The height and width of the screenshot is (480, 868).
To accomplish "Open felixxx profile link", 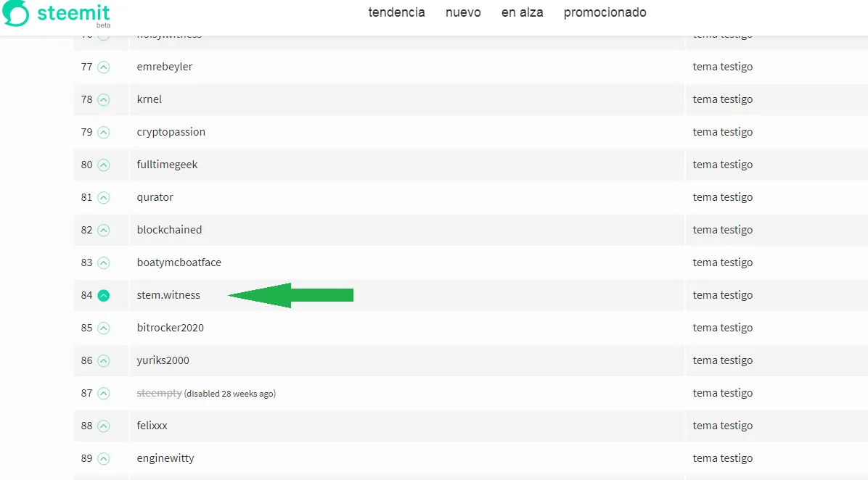I will (152, 425).
